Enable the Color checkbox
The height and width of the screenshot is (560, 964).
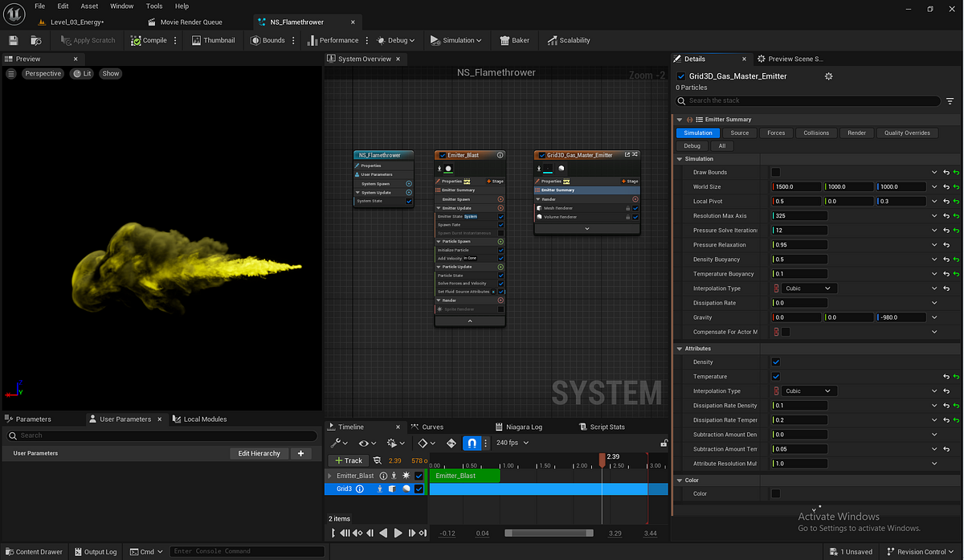(x=776, y=493)
